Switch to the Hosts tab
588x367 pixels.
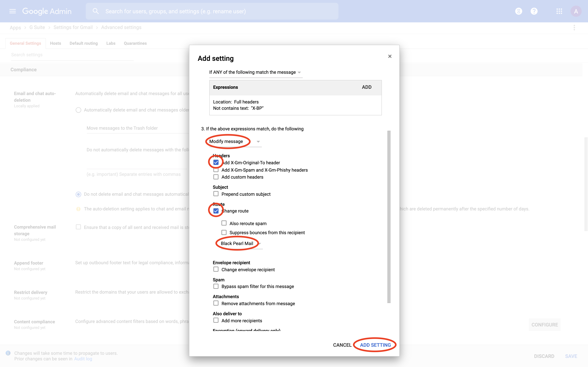tap(55, 43)
